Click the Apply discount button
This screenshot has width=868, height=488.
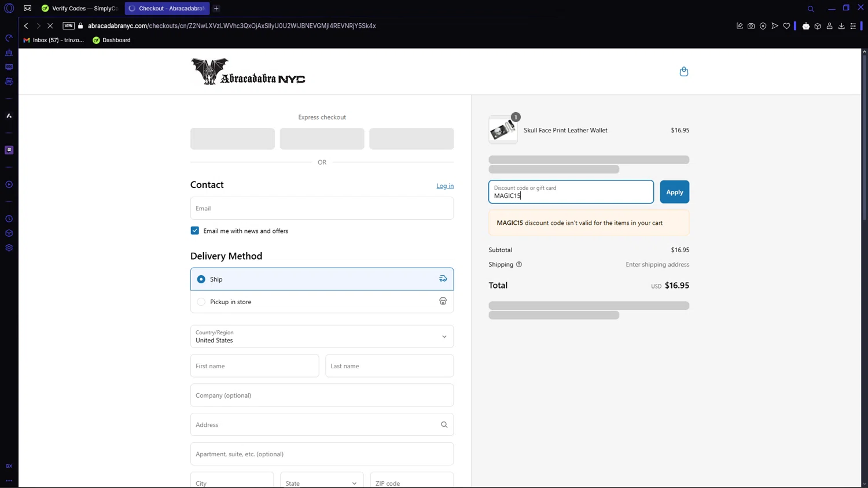pos(675,192)
